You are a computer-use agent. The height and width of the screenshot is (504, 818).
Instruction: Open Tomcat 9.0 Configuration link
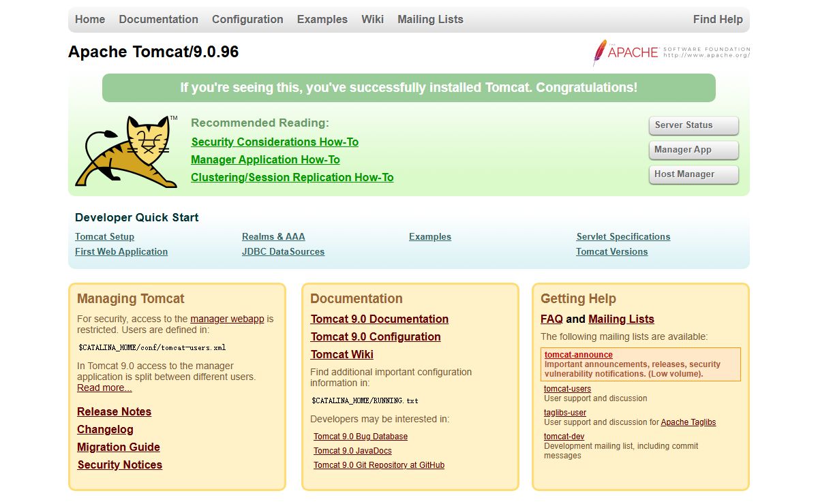[x=376, y=336]
